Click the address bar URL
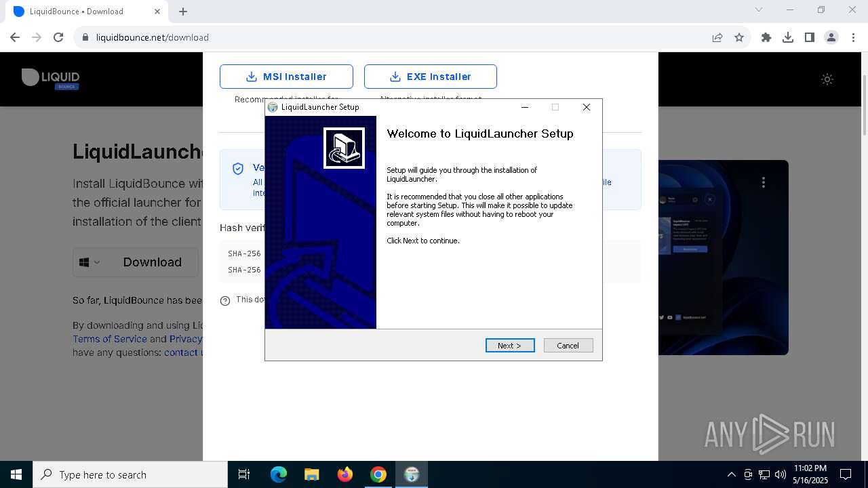 point(153,37)
